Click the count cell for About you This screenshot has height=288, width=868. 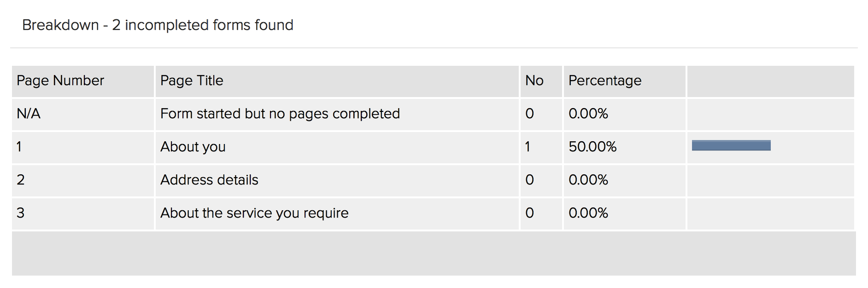(x=528, y=147)
